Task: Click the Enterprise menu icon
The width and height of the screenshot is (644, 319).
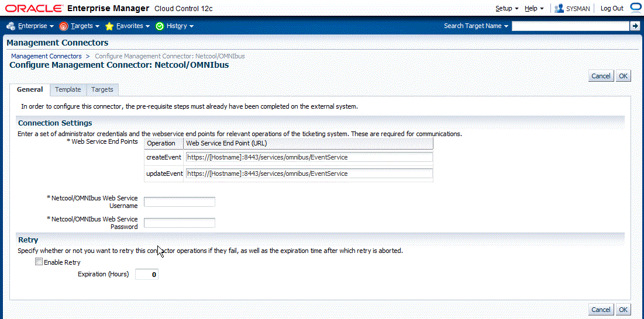Action: pos(11,26)
